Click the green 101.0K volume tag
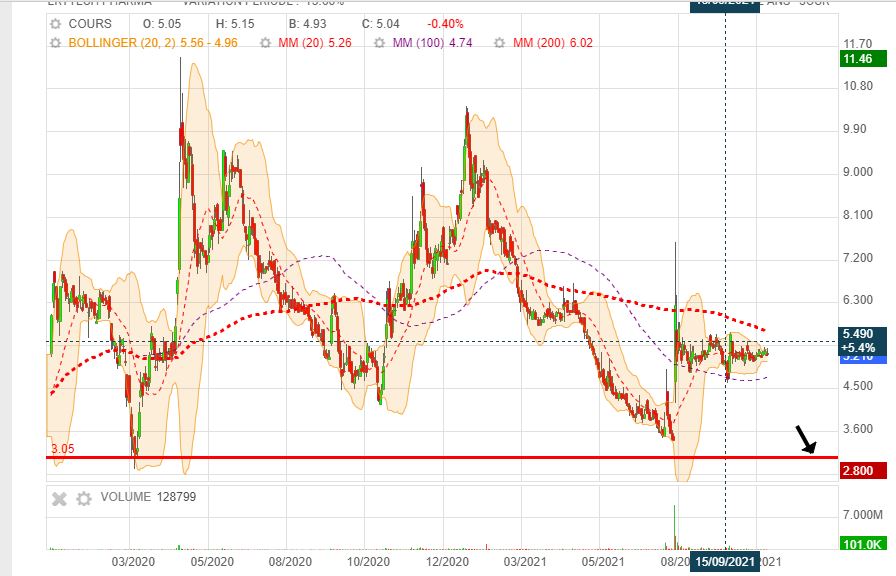Viewport: 896px width, 576px height. [x=863, y=544]
